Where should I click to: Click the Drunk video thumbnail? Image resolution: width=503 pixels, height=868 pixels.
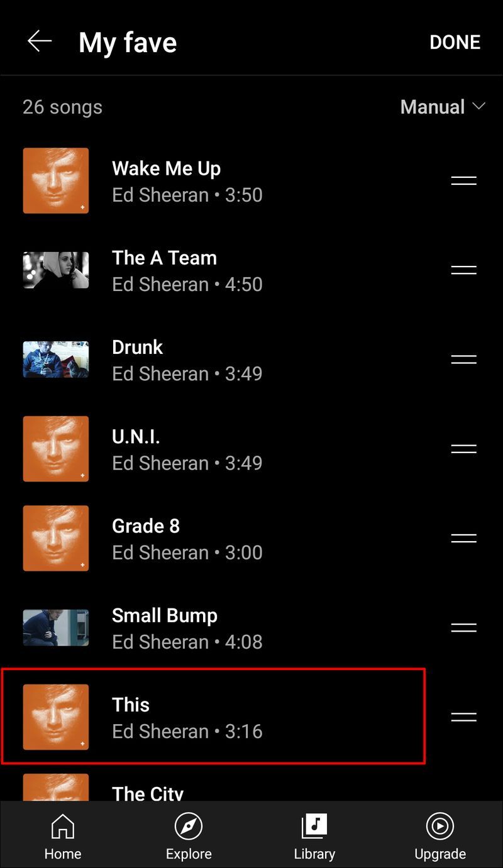tap(56, 360)
